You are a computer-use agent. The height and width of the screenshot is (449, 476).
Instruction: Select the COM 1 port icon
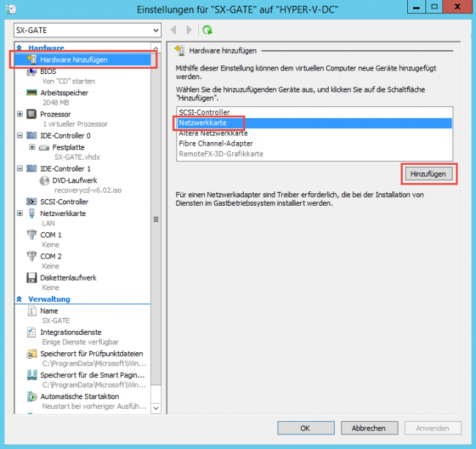[x=31, y=234]
